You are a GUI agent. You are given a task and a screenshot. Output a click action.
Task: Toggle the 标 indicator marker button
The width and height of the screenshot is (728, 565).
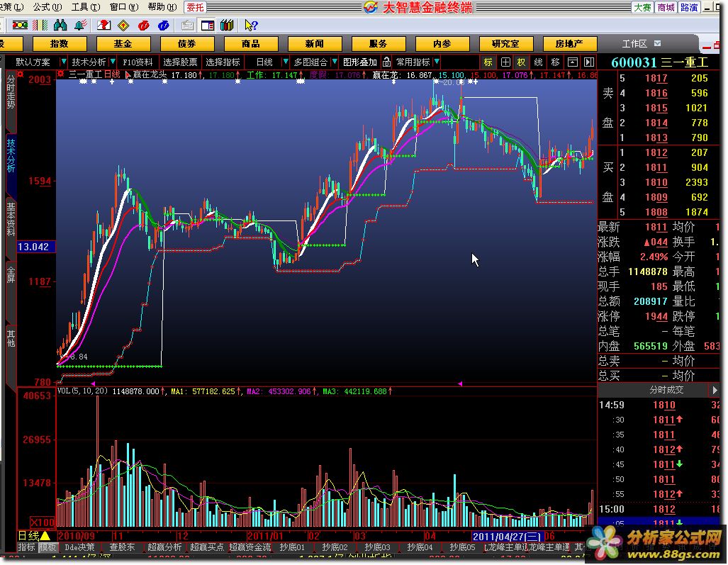click(x=488, y=62)
